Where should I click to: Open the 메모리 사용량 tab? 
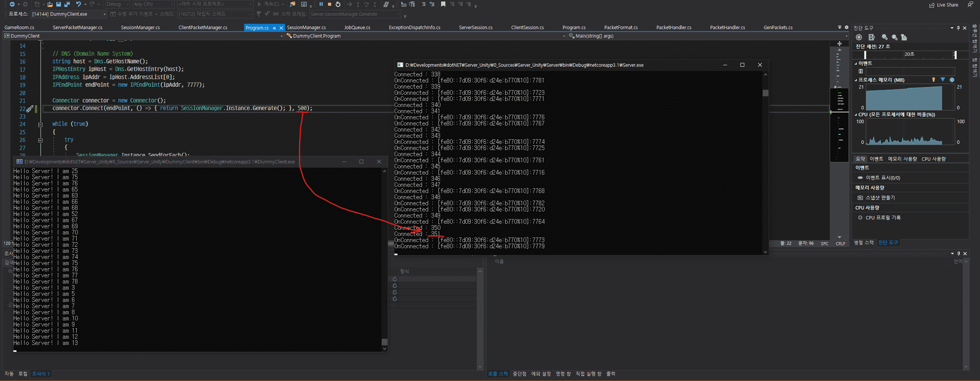(x=902, y=159)
